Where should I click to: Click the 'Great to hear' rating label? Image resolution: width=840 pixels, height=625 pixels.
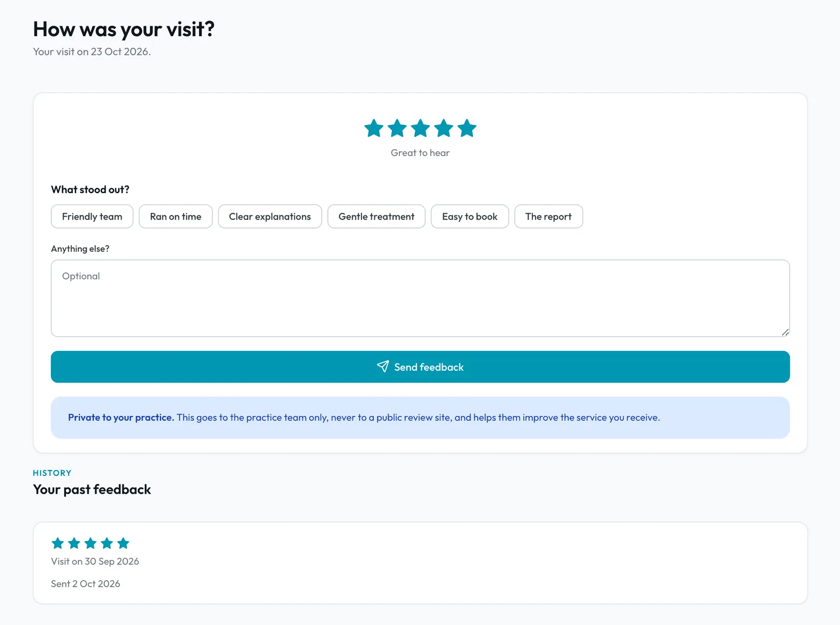point(420,153)
